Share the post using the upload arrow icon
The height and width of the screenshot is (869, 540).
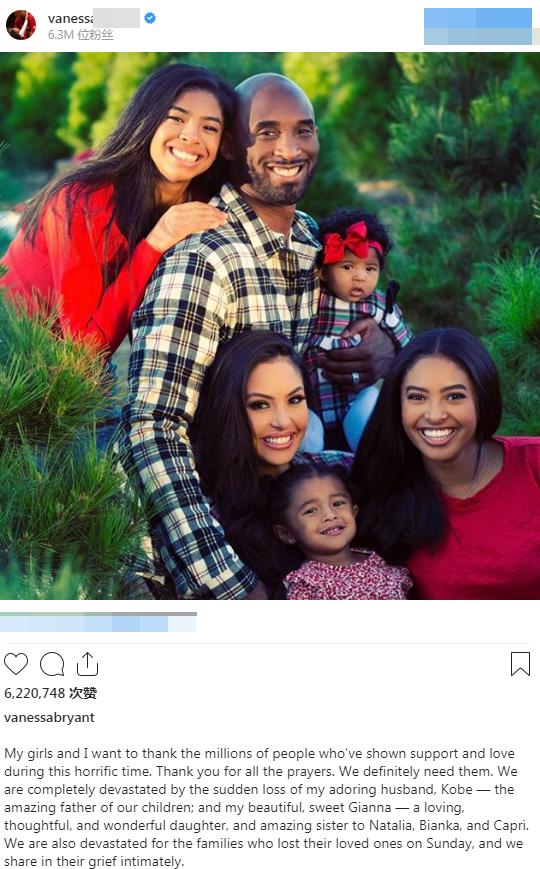(x=87, y=664)
